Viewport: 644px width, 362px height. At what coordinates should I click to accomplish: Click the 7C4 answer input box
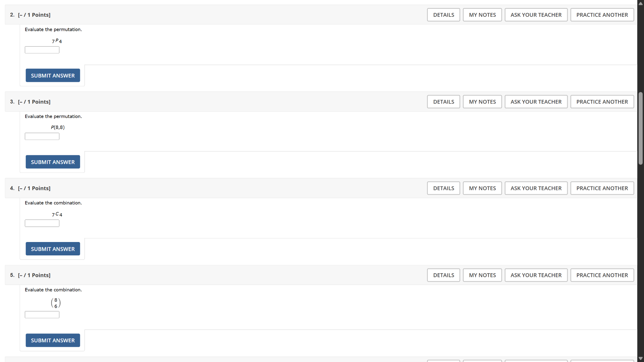pos(42,223)
